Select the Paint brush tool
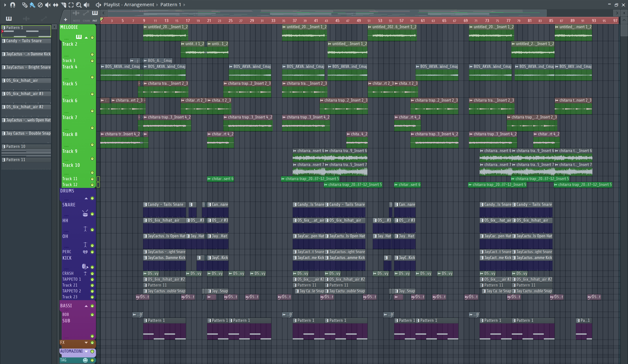 point(32,5)
